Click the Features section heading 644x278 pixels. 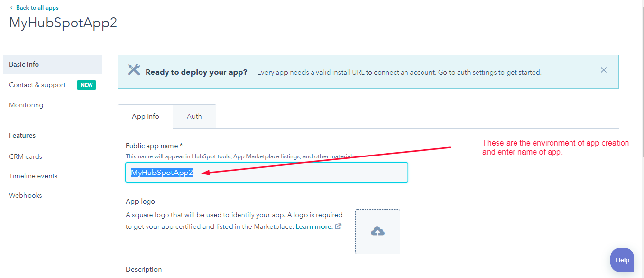tap(22, 135)
